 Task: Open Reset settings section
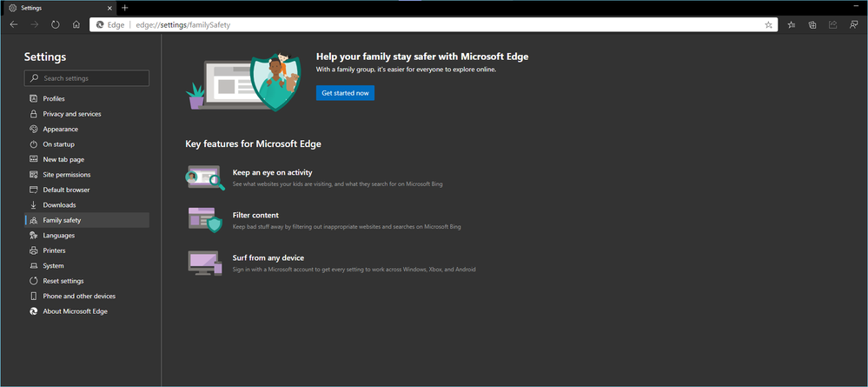(87, 281)
